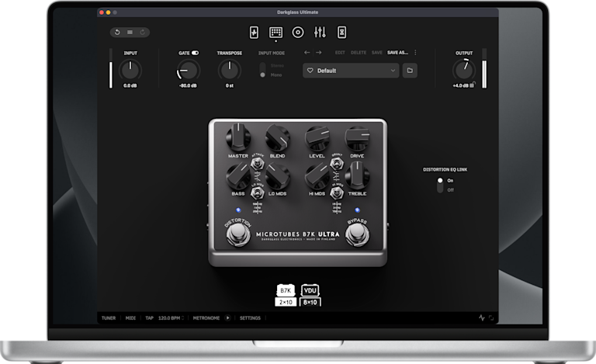Select the 8×10 cabinet icon

[310, 302]
